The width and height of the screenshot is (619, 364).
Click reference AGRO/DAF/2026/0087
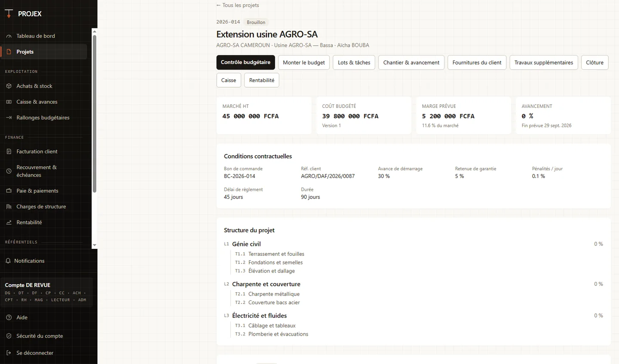328,176
